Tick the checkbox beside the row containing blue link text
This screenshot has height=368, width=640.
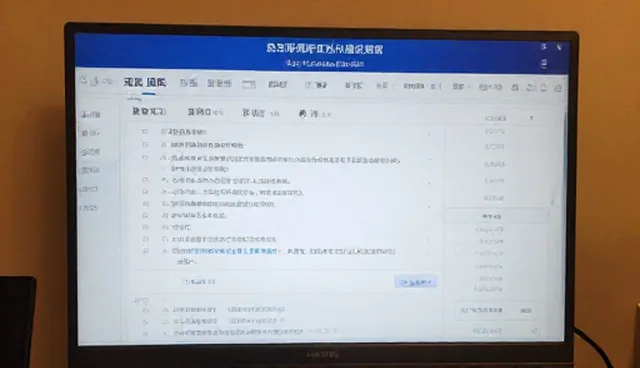(x=145, y=251)
